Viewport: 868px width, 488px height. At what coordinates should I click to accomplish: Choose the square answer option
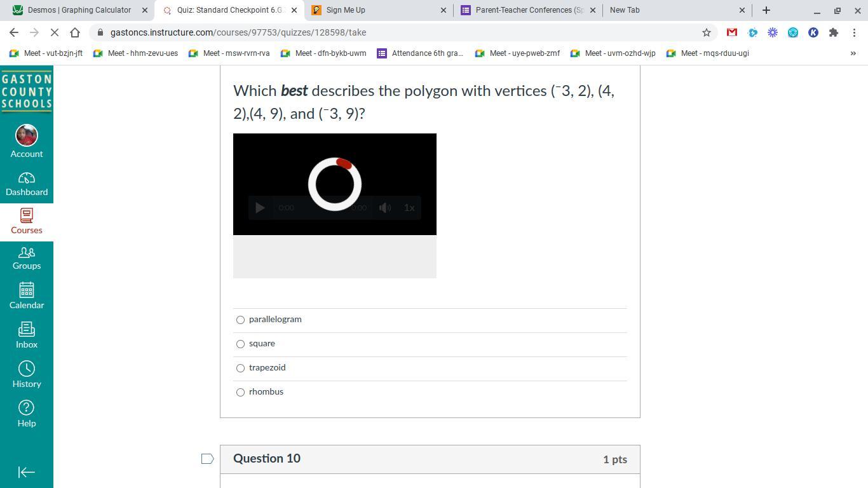(240, 344)
